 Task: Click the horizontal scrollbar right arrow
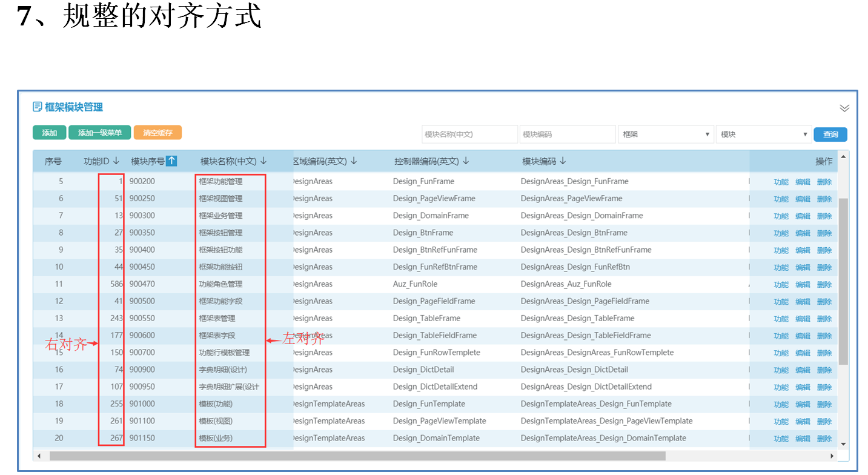pos(832,456)
